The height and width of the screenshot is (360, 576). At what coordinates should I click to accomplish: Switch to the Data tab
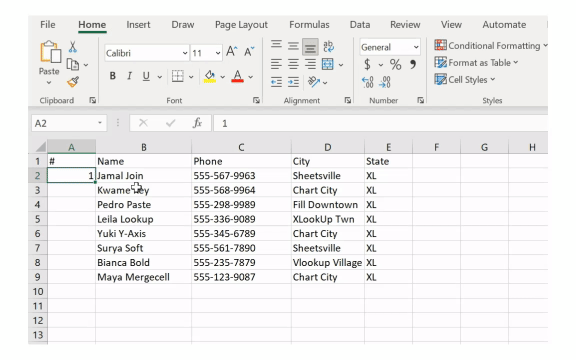tap(360, 25)
